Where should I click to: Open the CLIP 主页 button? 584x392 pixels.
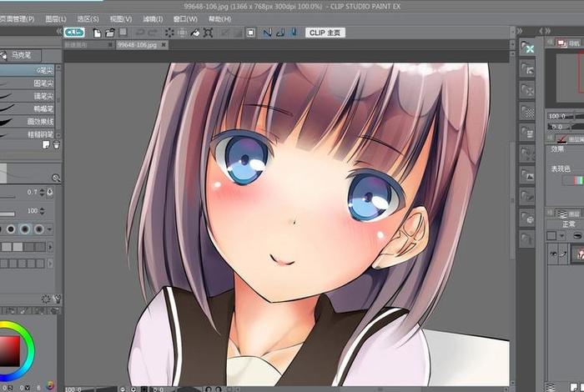tap(325, 33)
